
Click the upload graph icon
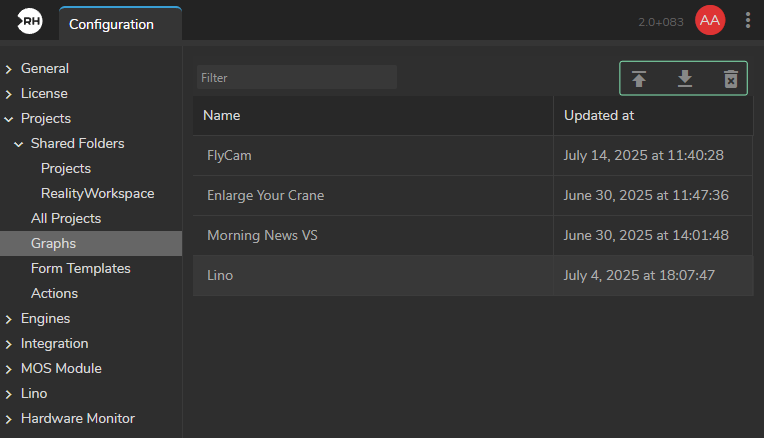point(639,79)
